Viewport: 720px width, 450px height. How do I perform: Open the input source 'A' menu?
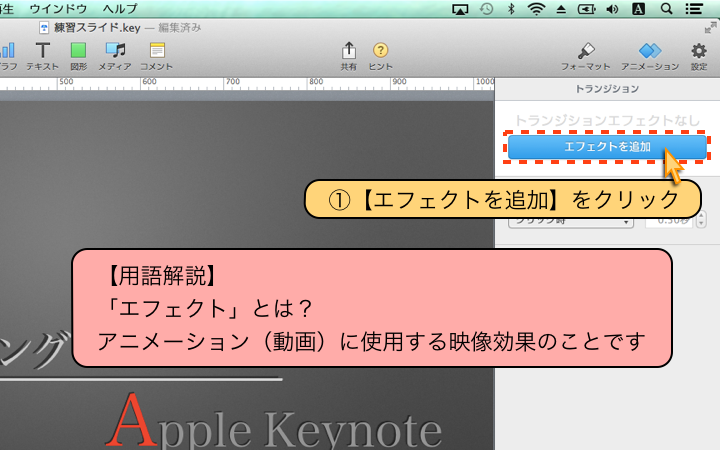(638, 9)
